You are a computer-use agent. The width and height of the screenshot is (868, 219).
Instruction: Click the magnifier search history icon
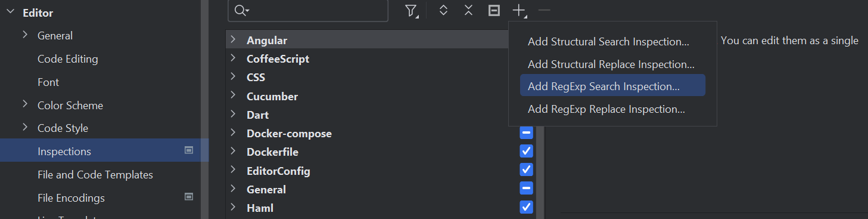tap(242, 11)
